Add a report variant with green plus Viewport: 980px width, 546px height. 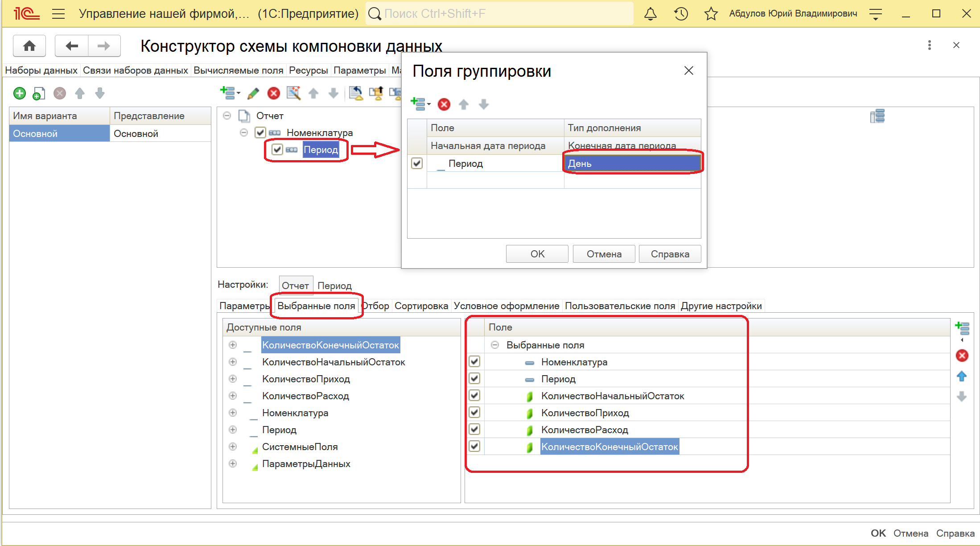tap(20, 93)
